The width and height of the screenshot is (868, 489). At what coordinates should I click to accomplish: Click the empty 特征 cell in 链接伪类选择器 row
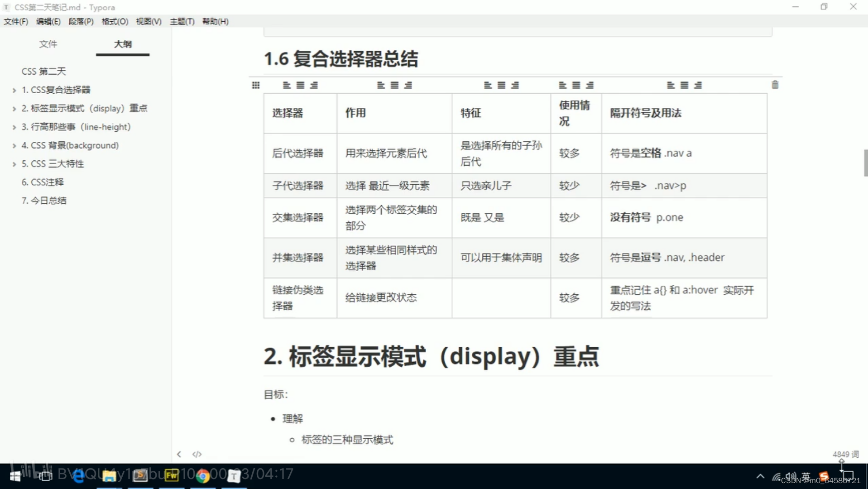(501, 297)
